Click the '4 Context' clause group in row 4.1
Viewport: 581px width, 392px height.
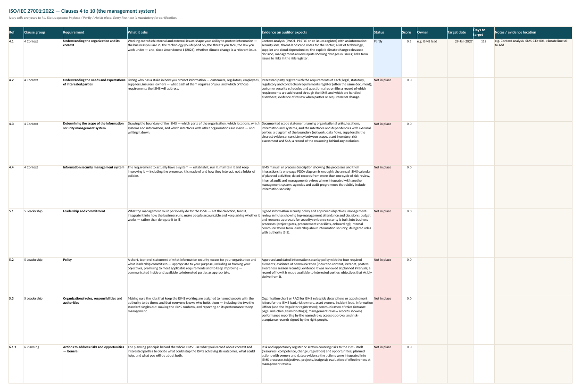click(x=43, y=58)
